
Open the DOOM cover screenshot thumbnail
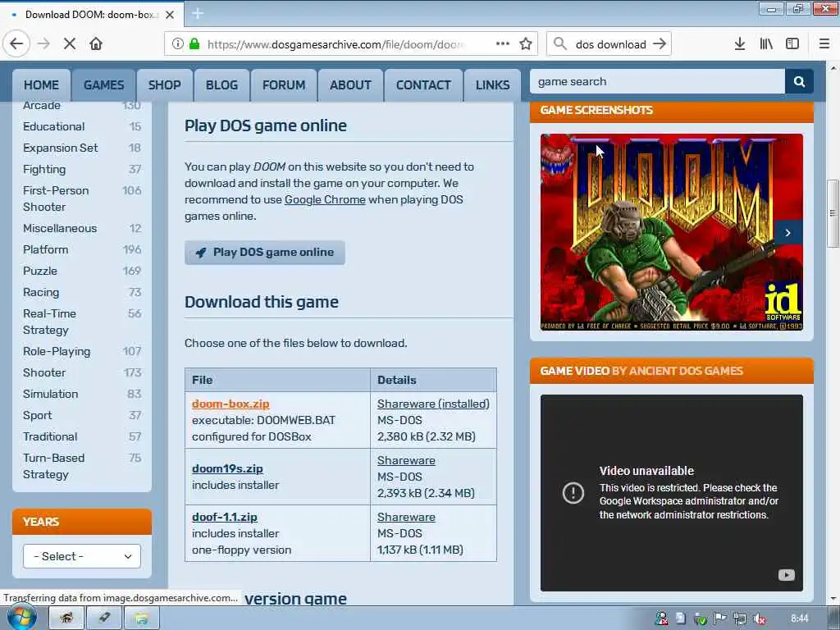coord(671,232)
